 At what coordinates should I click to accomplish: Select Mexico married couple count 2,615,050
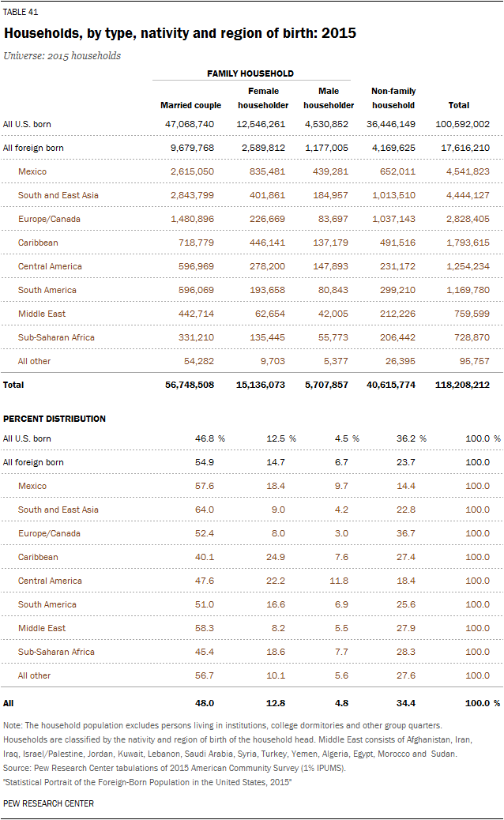click(191, 171)
